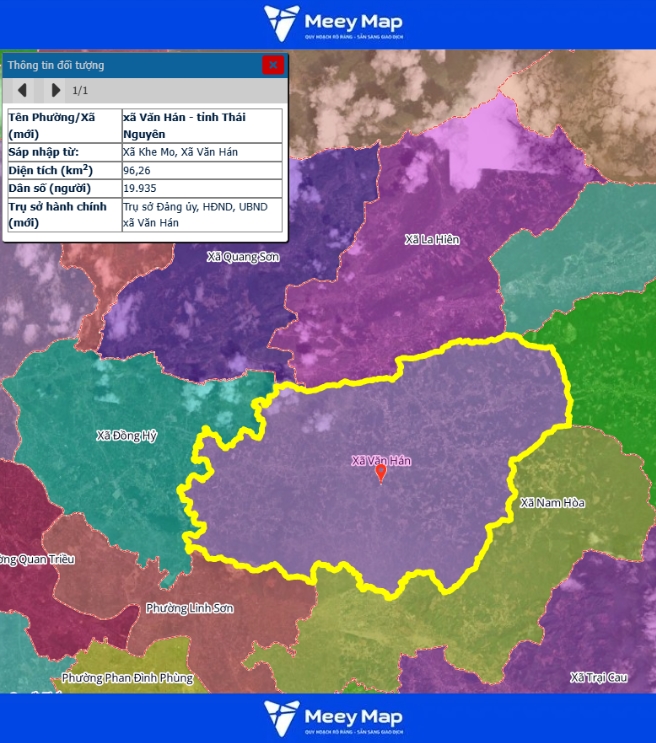This screenshot has width=656, height=743.
Task: Click the red location pin on Xã Văn Hán
Action: point(380,474)
